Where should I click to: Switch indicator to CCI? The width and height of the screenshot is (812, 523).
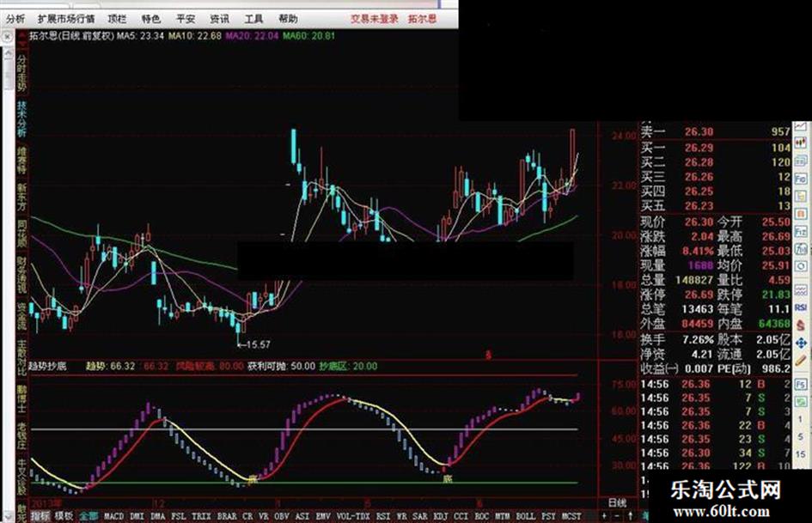pyautogui.click(x=461, y=516)
